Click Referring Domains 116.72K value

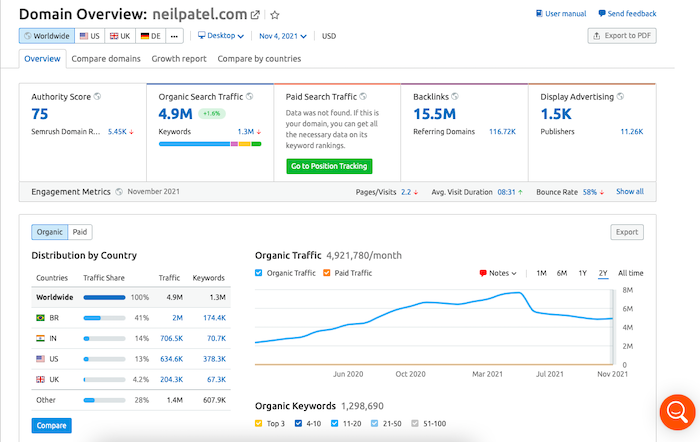point(502,132)
